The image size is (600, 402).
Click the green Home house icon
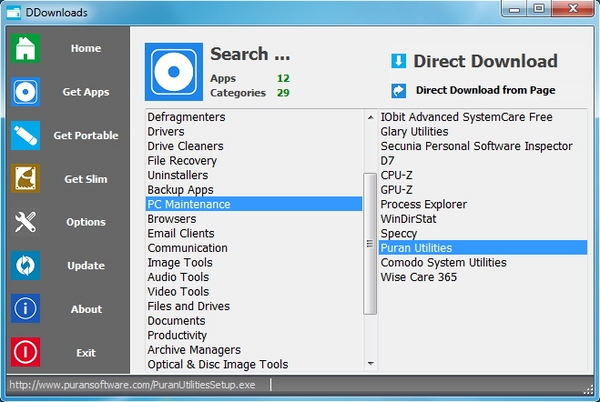(25, 48)
